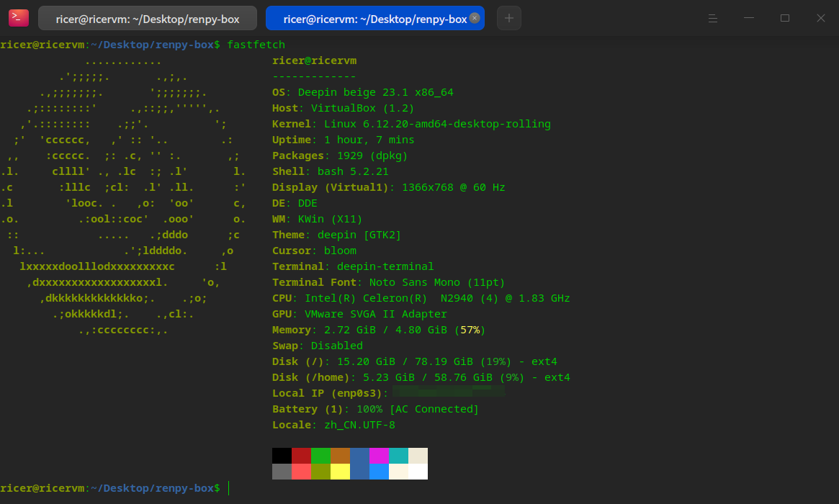Select the active blue renpy-box tab
This screenshot has width=839, height=504.
point(375,18)
